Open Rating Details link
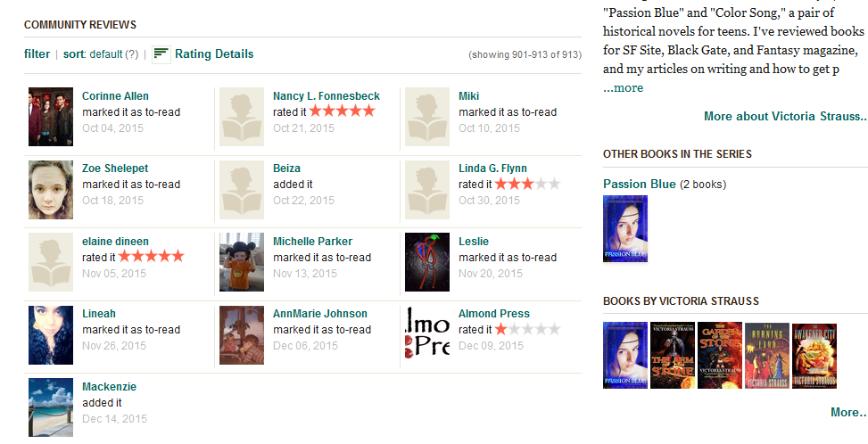This screenshot has width=868, height=444. [214, 54]
